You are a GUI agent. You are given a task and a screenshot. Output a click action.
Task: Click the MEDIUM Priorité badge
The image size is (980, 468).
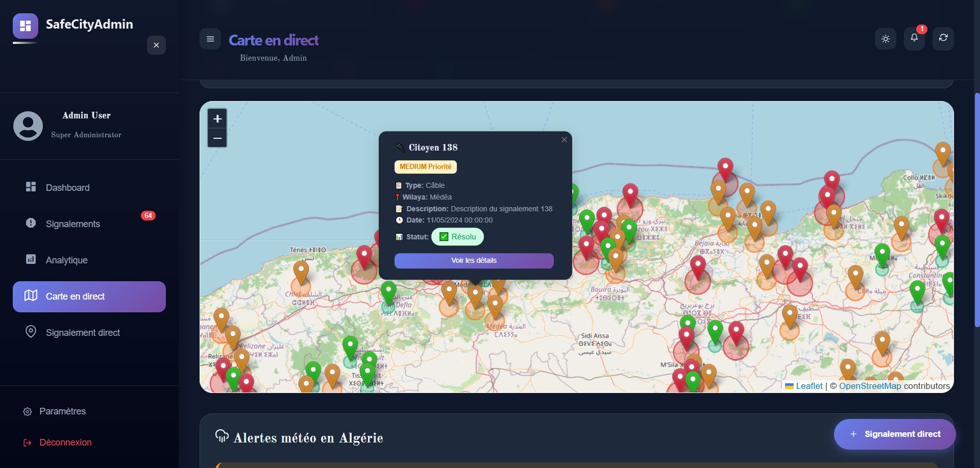pos(426,167)
